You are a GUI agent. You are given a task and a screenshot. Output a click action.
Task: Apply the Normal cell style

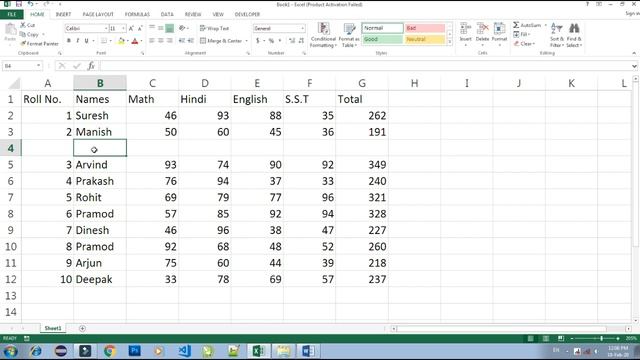coord(382,28)
